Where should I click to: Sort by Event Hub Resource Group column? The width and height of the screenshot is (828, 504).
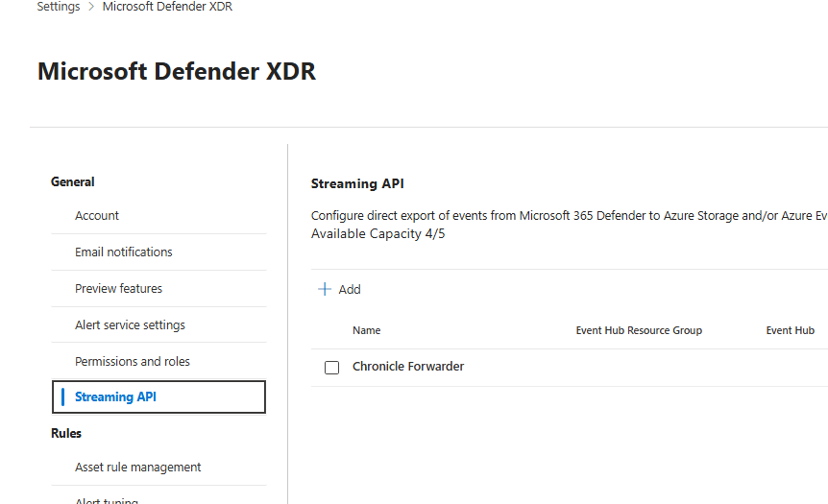(639, 331)
